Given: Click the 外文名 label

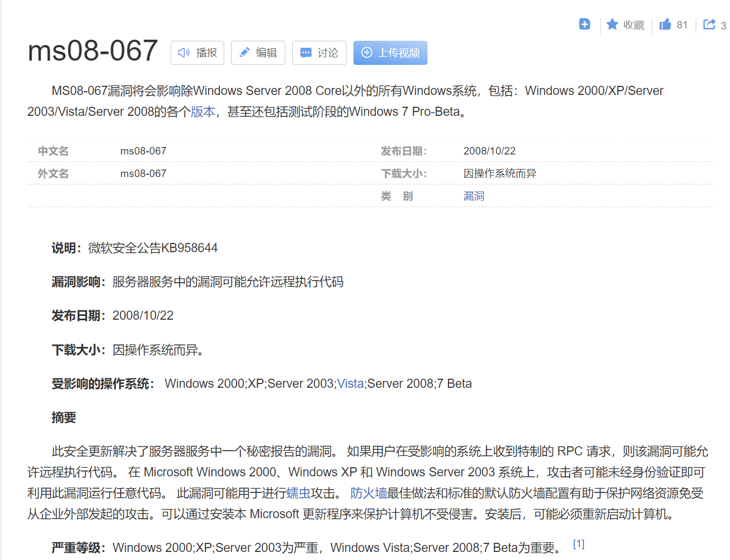Looking at the screenshot, I should (53, 173).
